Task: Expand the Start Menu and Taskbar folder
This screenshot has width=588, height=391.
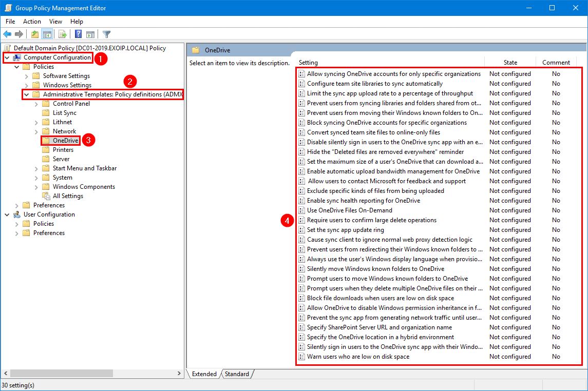Action: click(36, 168)
